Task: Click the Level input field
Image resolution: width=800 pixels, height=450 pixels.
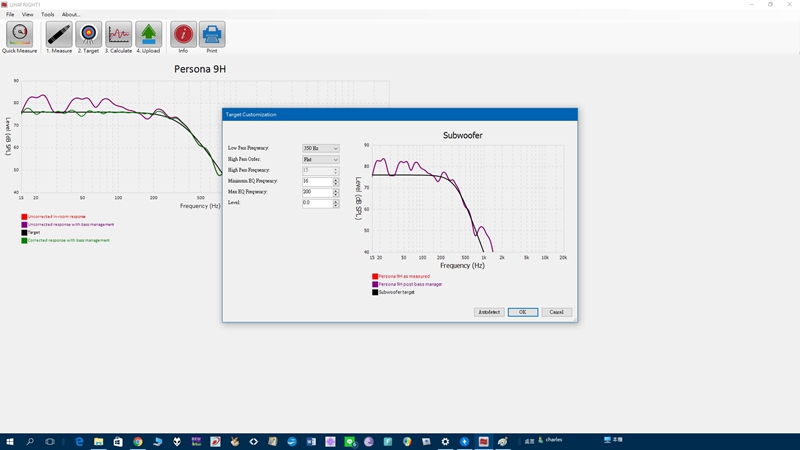Action: (x=317, y=203)
